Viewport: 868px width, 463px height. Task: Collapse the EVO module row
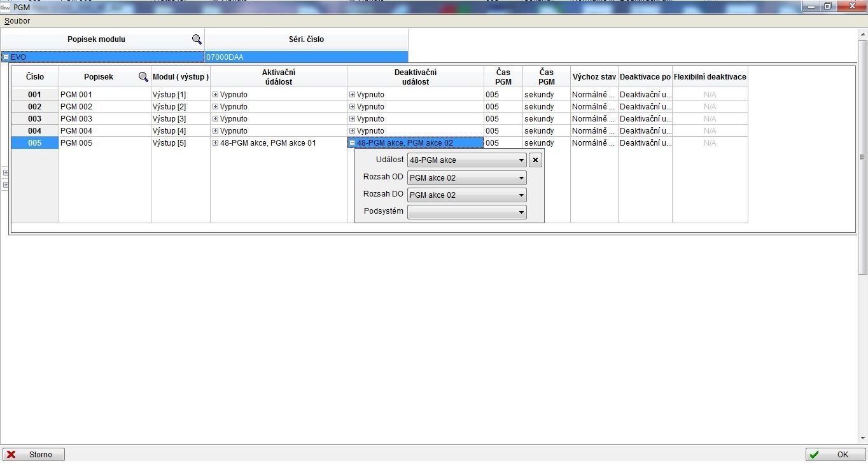(6, 57)
